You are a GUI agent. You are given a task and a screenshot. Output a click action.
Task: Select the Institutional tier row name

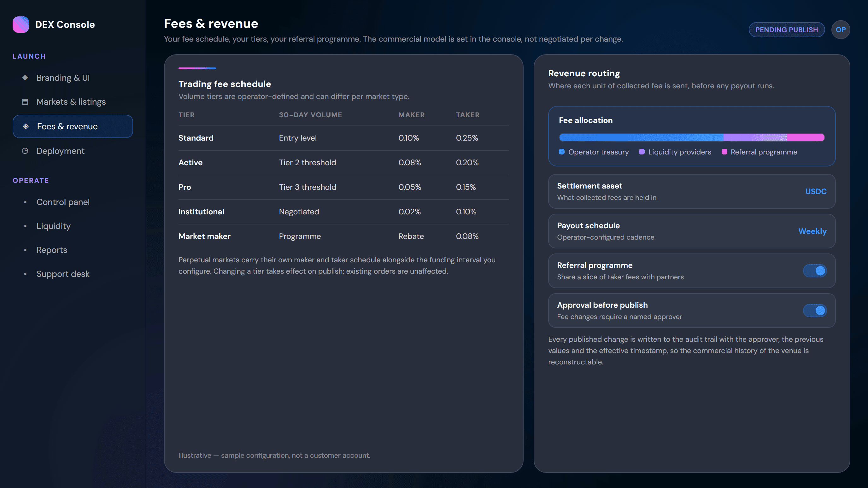click(201, 212)
